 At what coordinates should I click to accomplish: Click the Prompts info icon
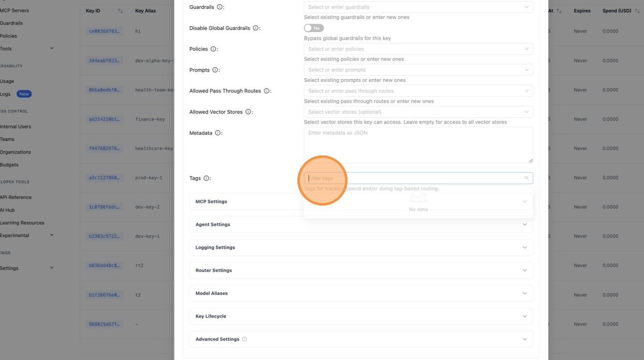click(215, 70)
